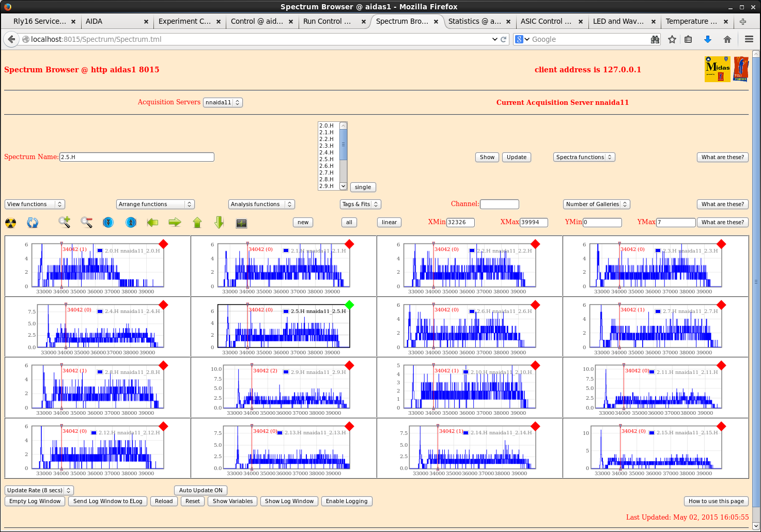This screenshot has width=761, height=532.
Task: Shift spectra right with green right arrow
Action: [175, 223]
